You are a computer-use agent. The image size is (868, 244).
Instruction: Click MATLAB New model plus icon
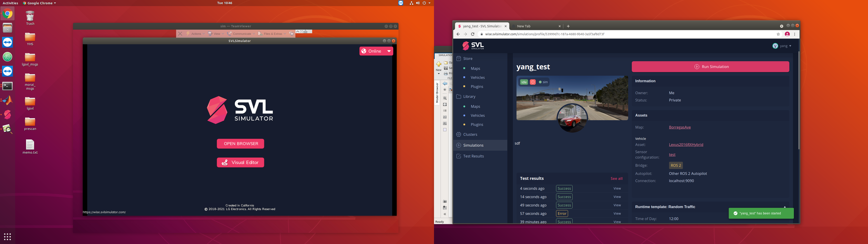(439, 64)
